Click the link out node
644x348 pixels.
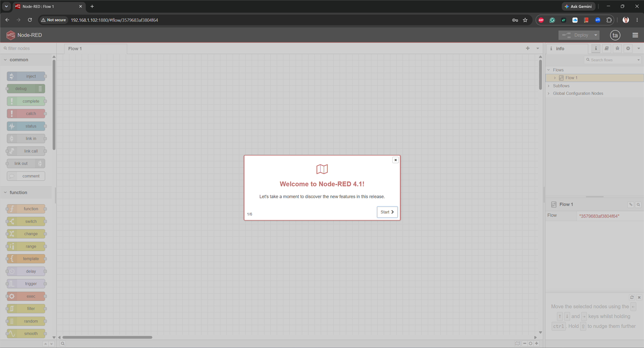(x=26, y=164)
